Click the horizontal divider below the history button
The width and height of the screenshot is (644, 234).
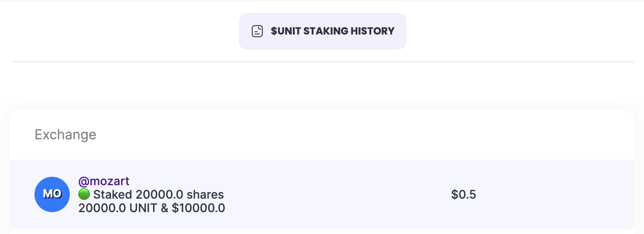tap(322, 62)
